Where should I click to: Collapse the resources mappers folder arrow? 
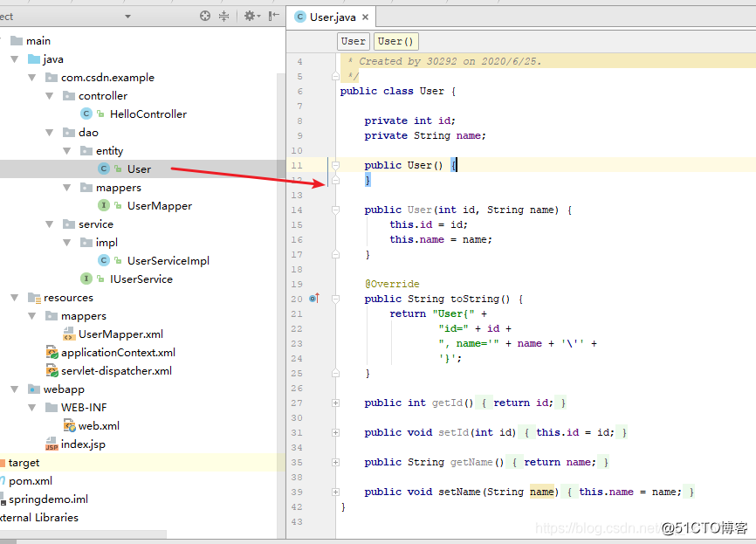(32, 316)
